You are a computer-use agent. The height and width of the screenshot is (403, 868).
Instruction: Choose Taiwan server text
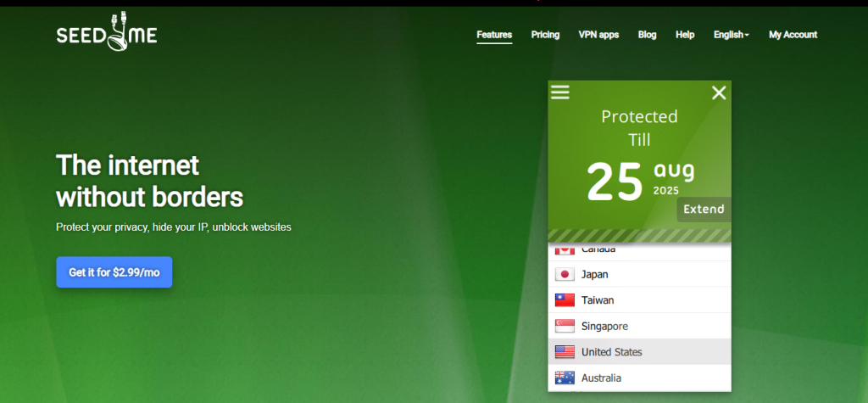(598, 300)
